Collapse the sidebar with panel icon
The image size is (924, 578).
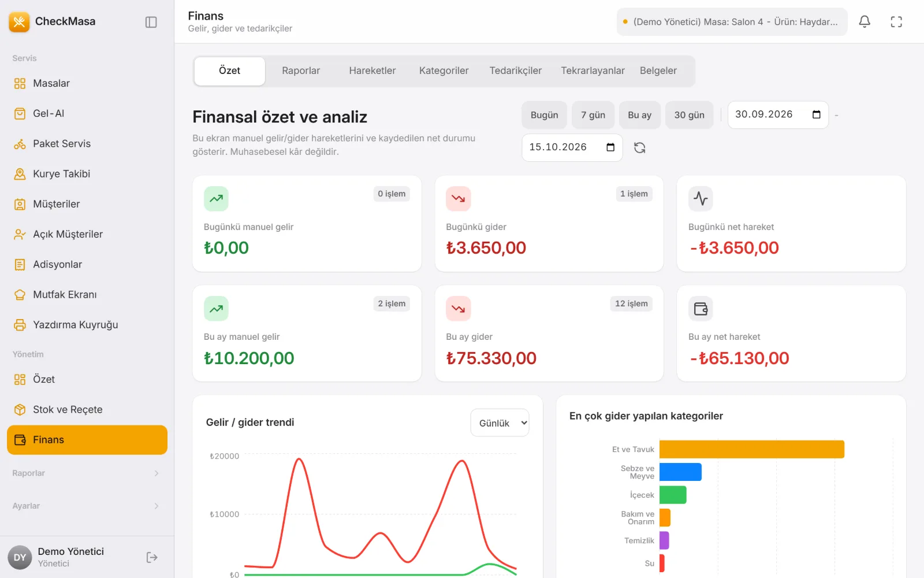tap(151, 22)
